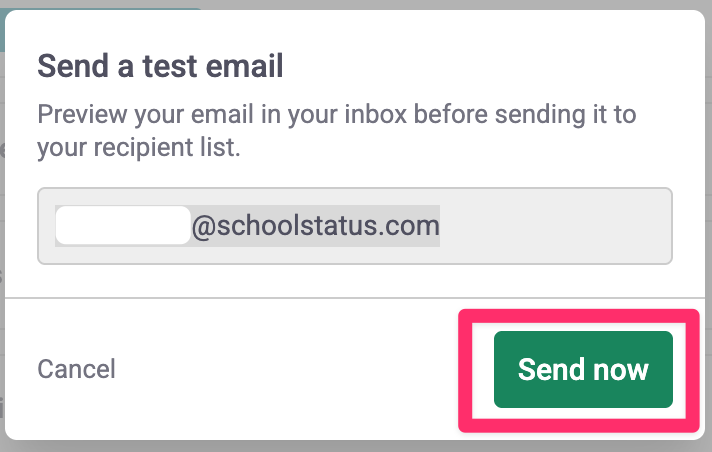Cancel the test email dialog

76,369
